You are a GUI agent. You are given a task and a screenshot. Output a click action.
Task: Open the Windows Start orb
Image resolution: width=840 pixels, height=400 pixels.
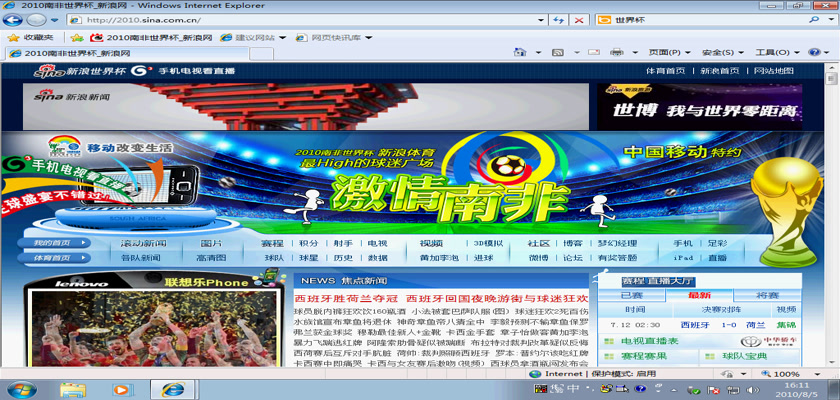(x=19, y=389)
